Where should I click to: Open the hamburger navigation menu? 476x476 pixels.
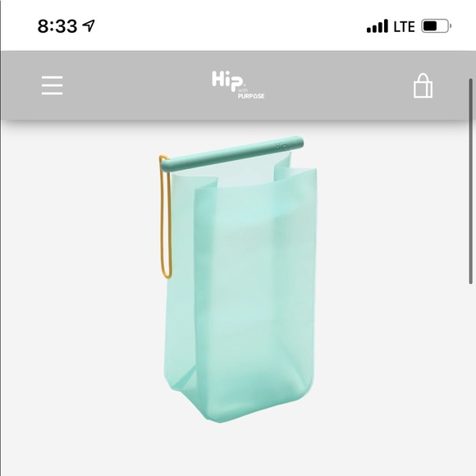point(53,85)
